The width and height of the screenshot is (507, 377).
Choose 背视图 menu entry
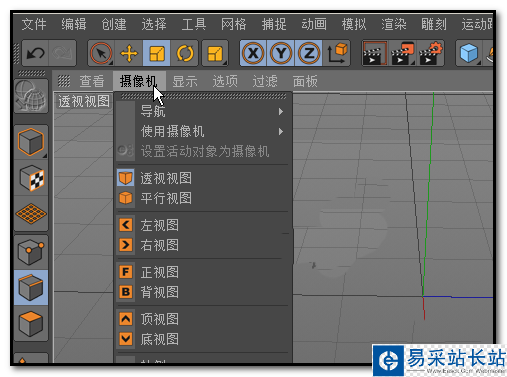click(203, 292)
